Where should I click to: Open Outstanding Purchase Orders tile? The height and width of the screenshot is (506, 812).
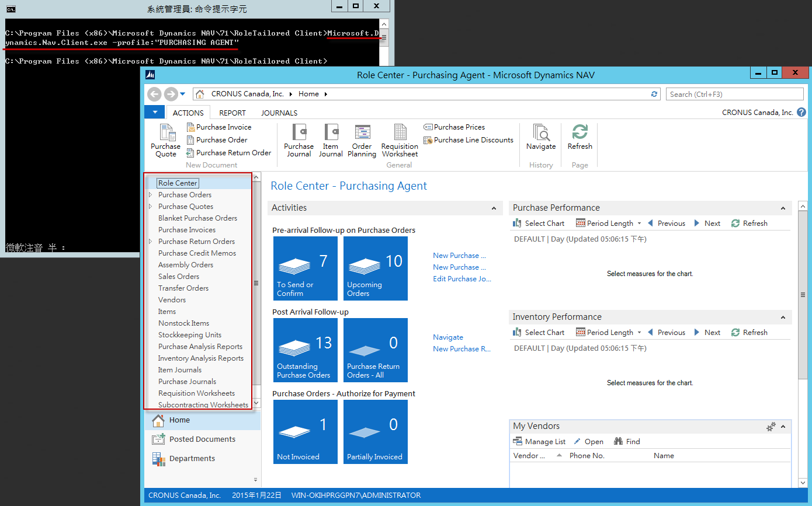point(306,350)
